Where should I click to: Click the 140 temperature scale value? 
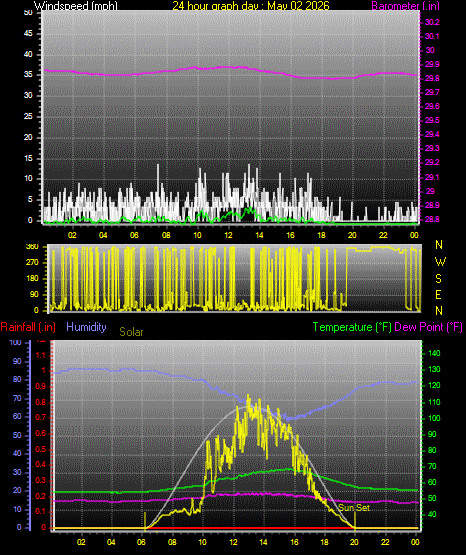[434, 353]
